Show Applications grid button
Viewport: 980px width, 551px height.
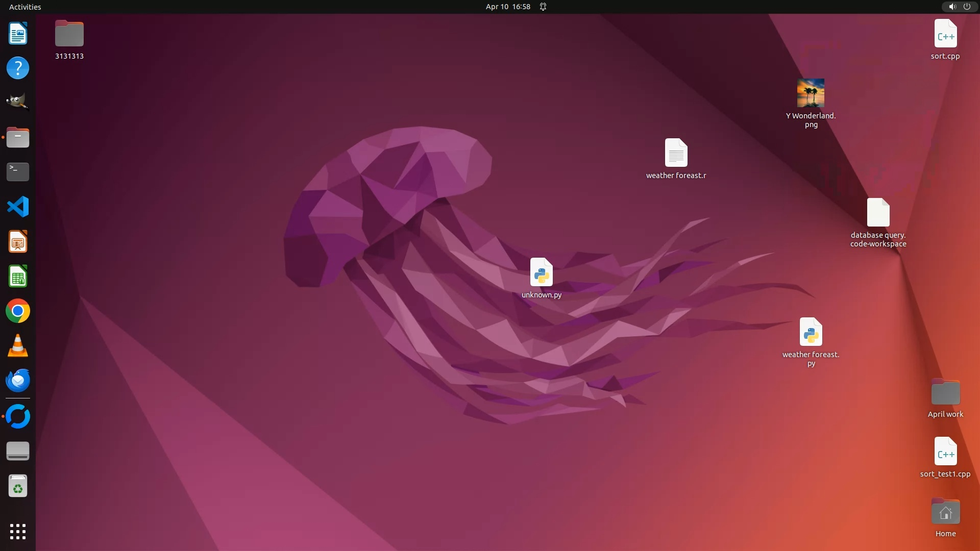point(18,531)
